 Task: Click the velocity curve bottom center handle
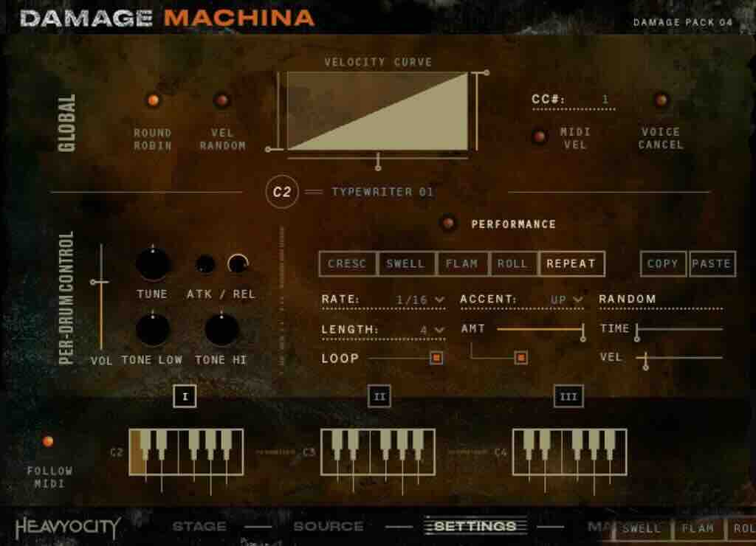tap(378, 167)
